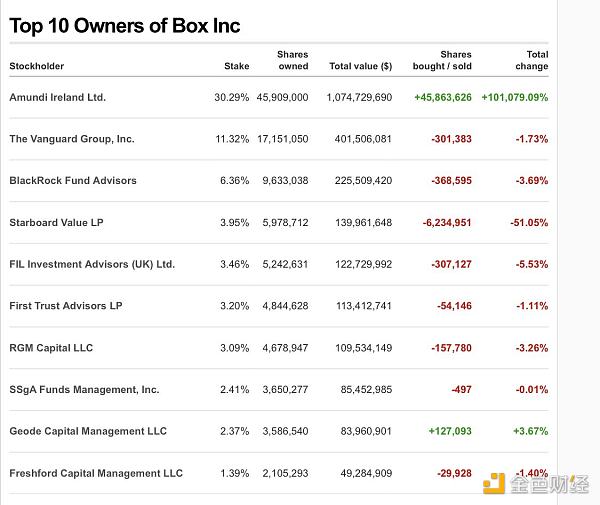Click Starboard Value LP stockholder name
Image resolution: width=600 pixels, height=505 pixels.
click(x=56, y=222)
